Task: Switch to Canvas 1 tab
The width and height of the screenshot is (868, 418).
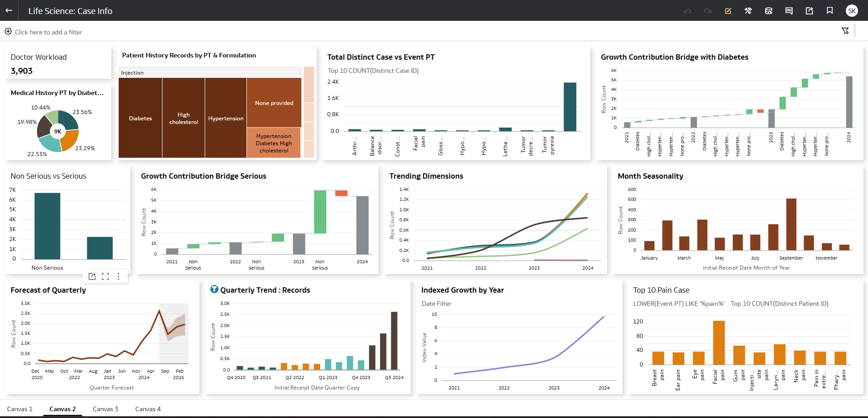Action: 20,409
